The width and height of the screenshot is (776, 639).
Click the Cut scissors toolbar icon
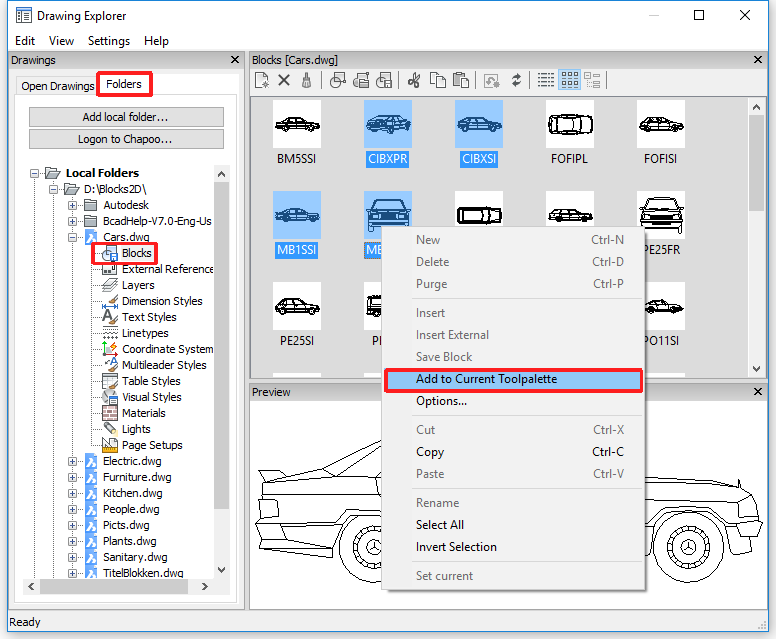click(414, 81)
